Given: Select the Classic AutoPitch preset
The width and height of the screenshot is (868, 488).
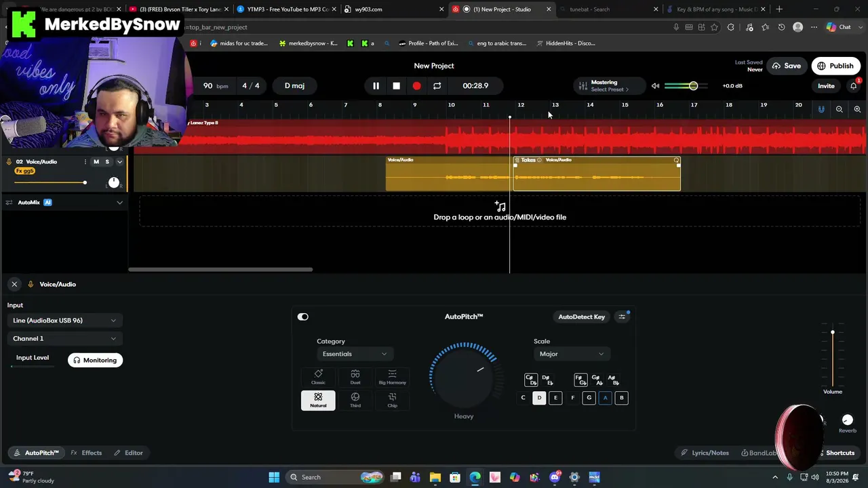Looking at the screenshot, I should 318,377.
